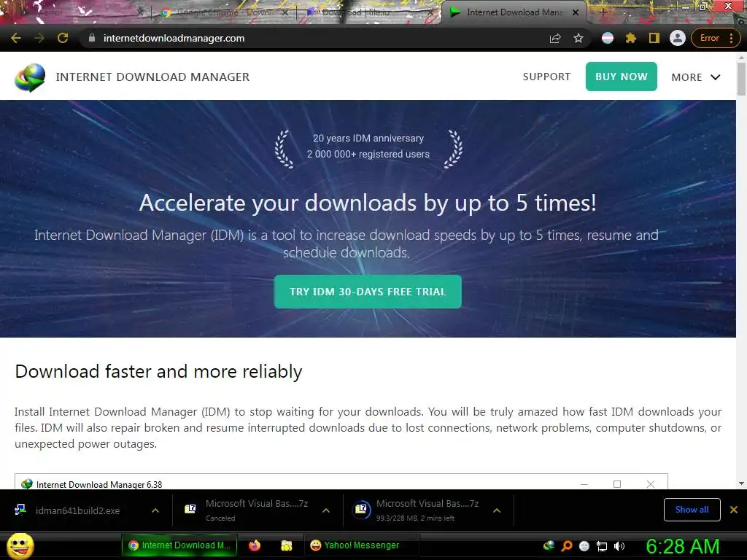
Task: Open Chrome's three-dot menu
Action: [x=731, y=38]
